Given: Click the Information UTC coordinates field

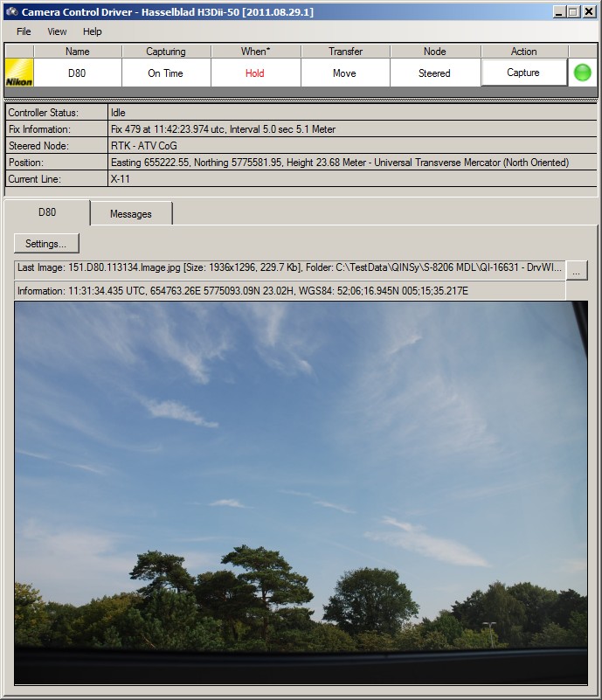Looking at the screenshot, I should 289,291.
